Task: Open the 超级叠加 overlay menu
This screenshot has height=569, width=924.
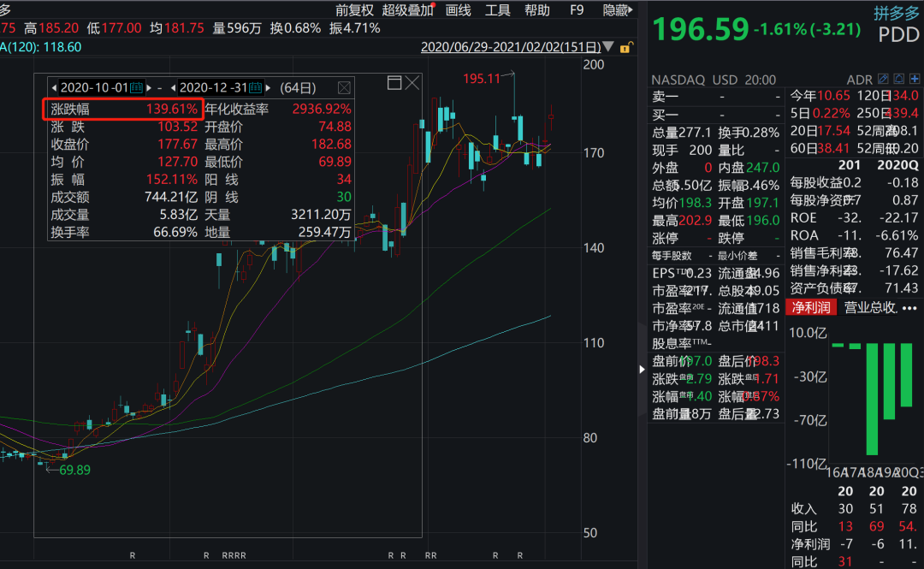Action: tap(408, 10)
